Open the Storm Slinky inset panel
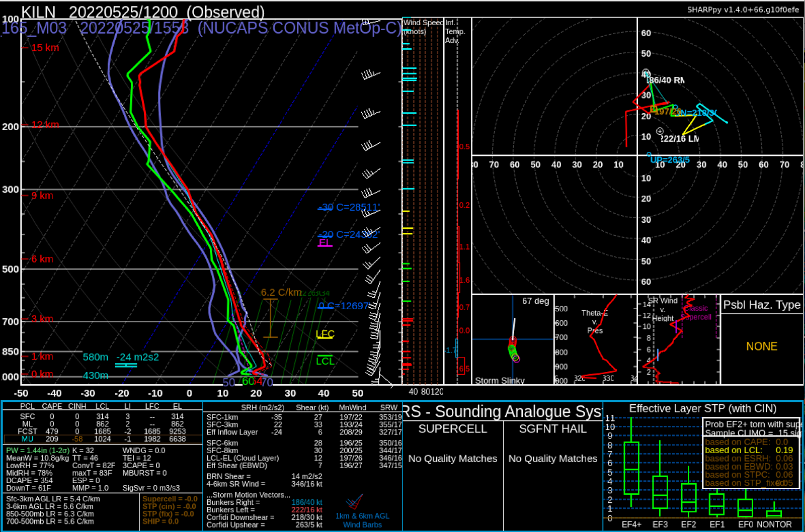 tap(513, 340)
